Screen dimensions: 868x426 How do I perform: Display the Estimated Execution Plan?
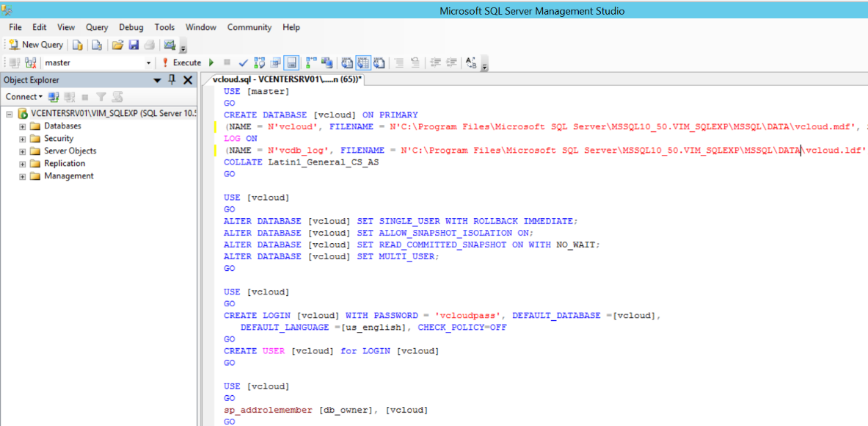click(x=260, y=62)
